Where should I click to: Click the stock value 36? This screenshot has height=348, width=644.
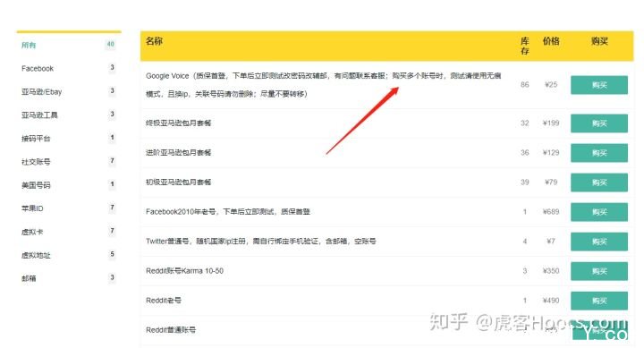525,153
